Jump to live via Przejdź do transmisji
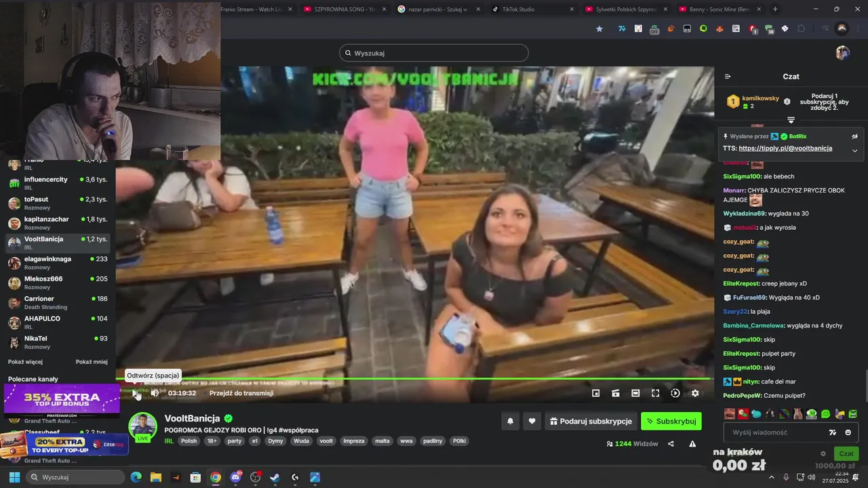 [x=241, y=393]
